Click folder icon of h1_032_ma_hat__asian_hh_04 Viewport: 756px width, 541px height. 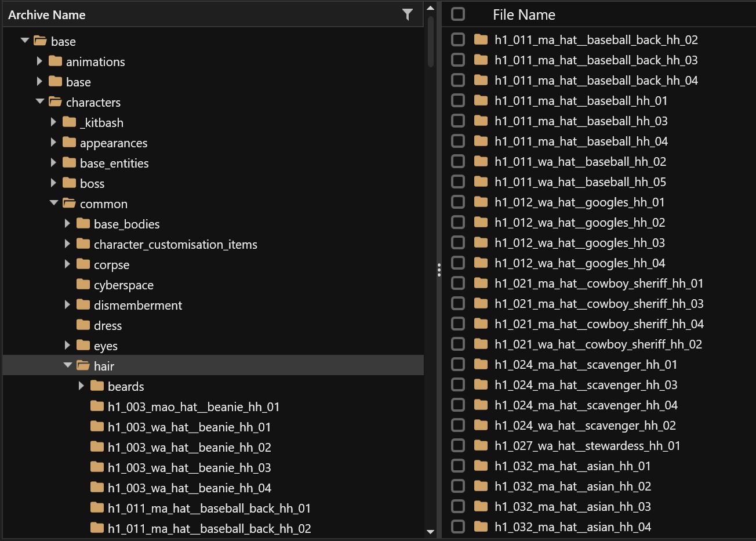coord(481,527)
